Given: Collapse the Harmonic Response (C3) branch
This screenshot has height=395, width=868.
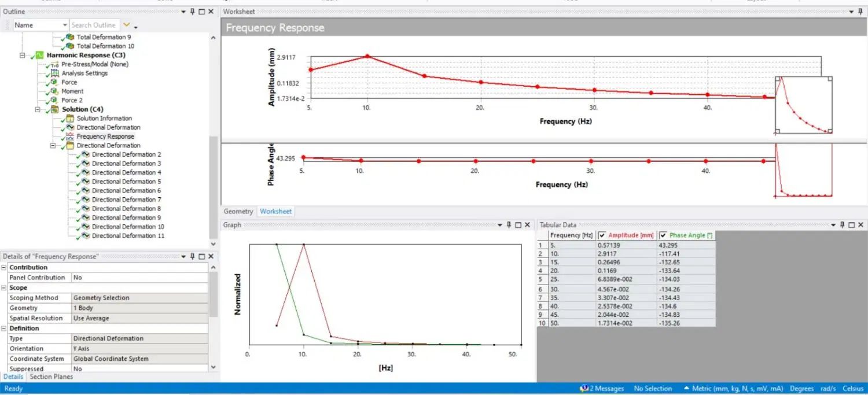Looking at the screenshot, I should (x=23, y=55).
